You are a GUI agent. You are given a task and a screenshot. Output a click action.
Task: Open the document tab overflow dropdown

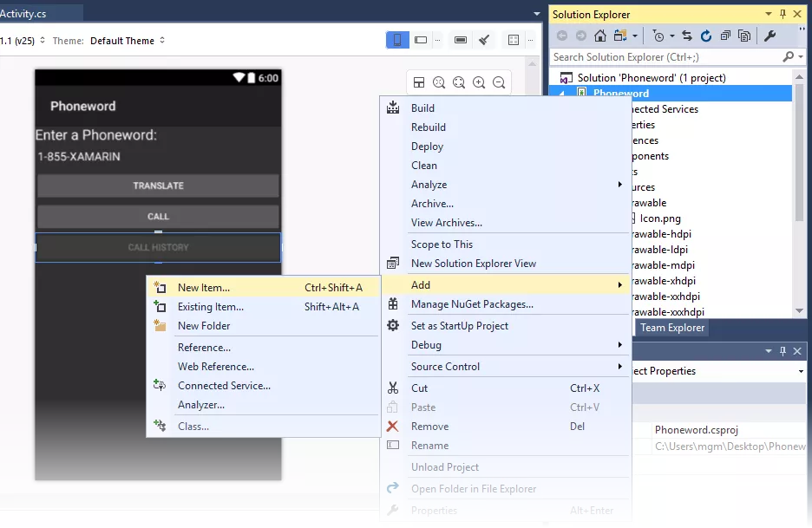pyautogui.click(x=536, y=14)
